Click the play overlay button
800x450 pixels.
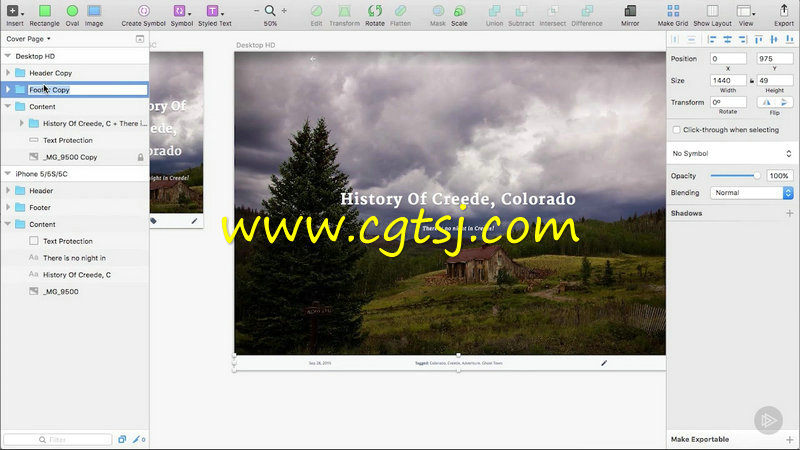(768, 420)
